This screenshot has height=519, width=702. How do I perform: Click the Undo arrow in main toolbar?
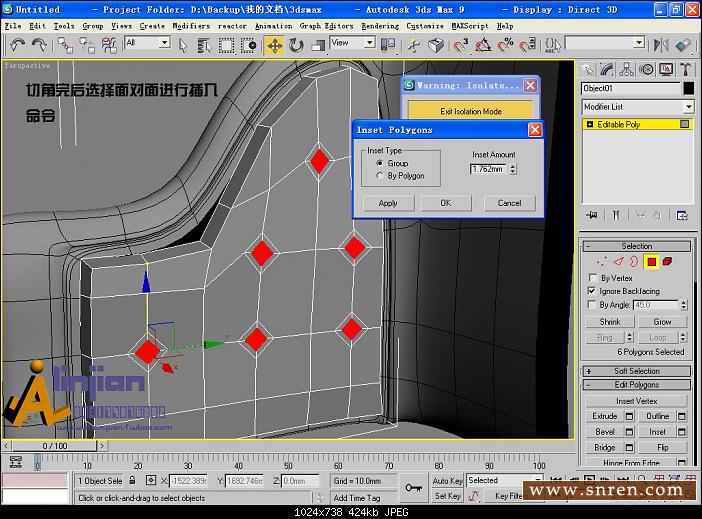[17, 45]
